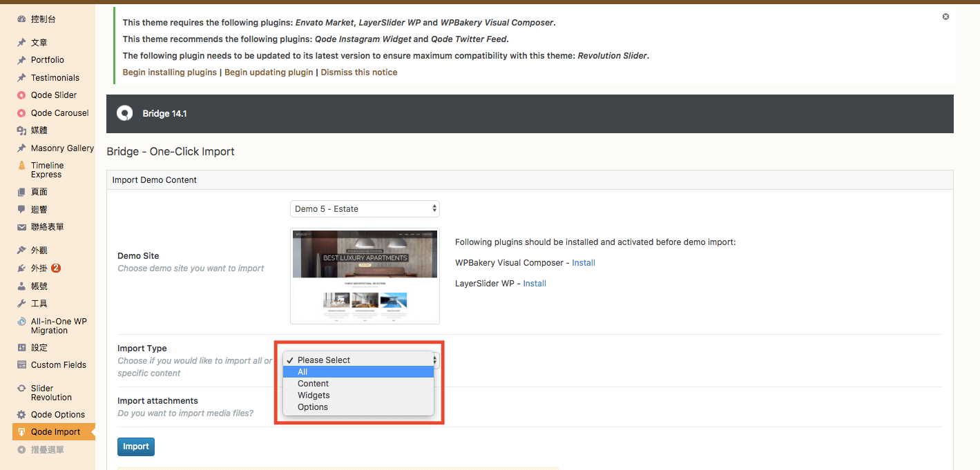Open the Demo 5 - Estate dropdown
The height and width of the screenshot is (470, 980).
click(x=365, y=208)
